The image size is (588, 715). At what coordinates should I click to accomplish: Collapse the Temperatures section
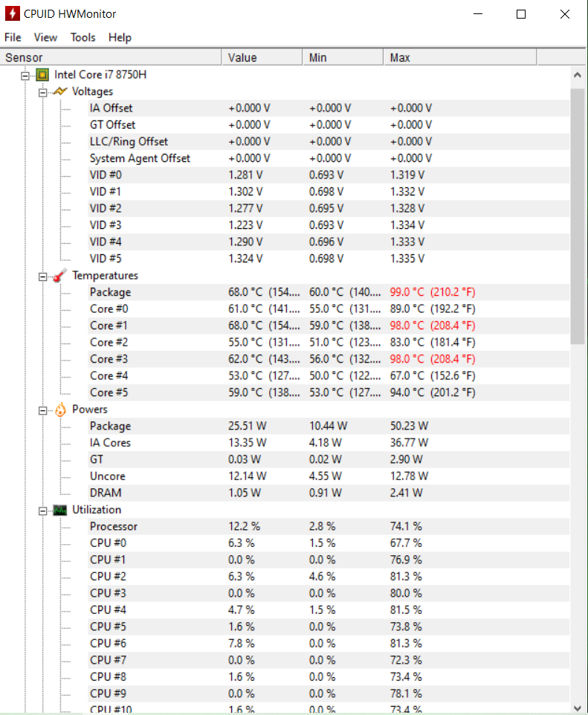tap(43, 276)
